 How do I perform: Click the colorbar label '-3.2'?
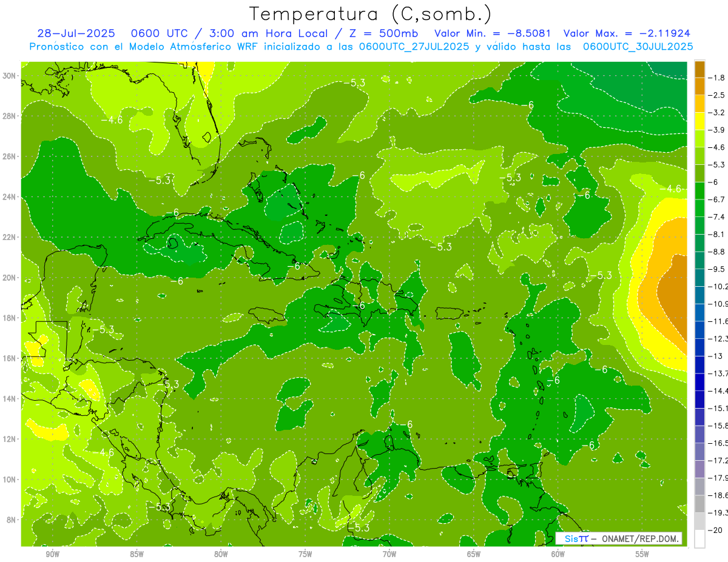[x=718, y=112]
